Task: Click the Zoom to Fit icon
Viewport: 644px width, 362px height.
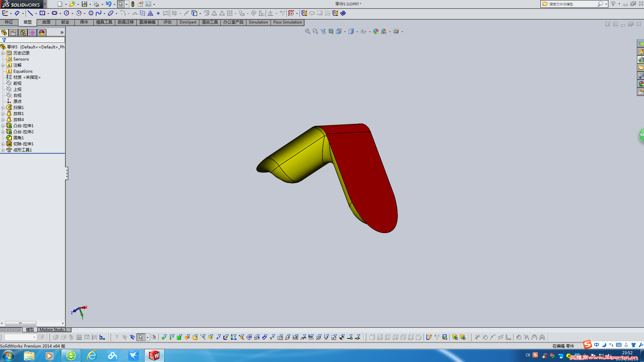Action: tap(307, 31)
